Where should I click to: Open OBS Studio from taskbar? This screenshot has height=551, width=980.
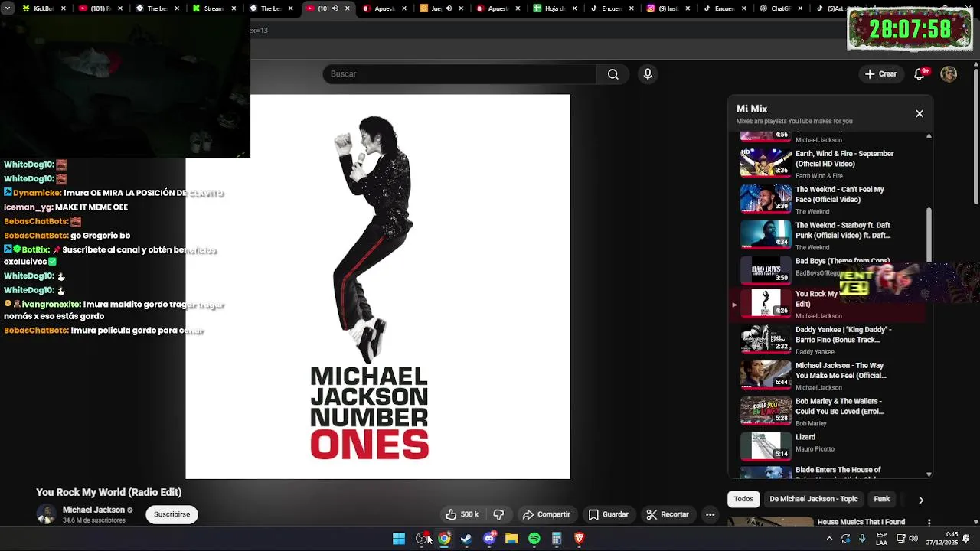pyautogui.click(x=422, y=539)
